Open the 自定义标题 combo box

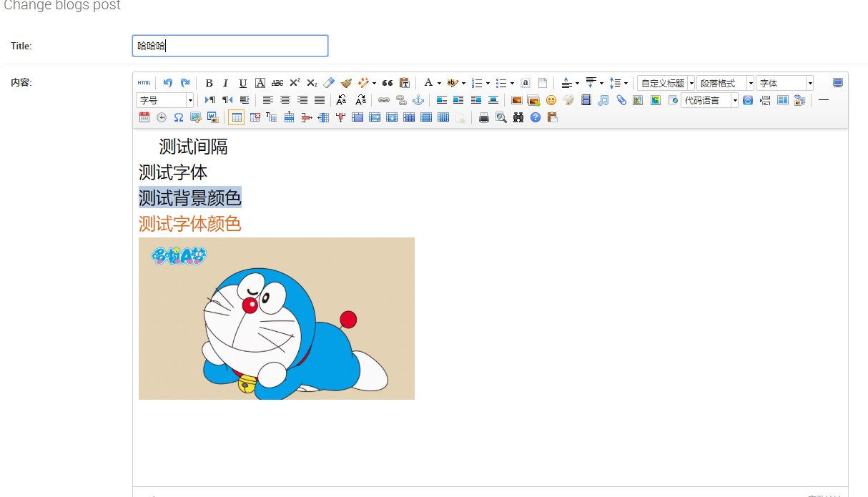[x=666, y=83]
